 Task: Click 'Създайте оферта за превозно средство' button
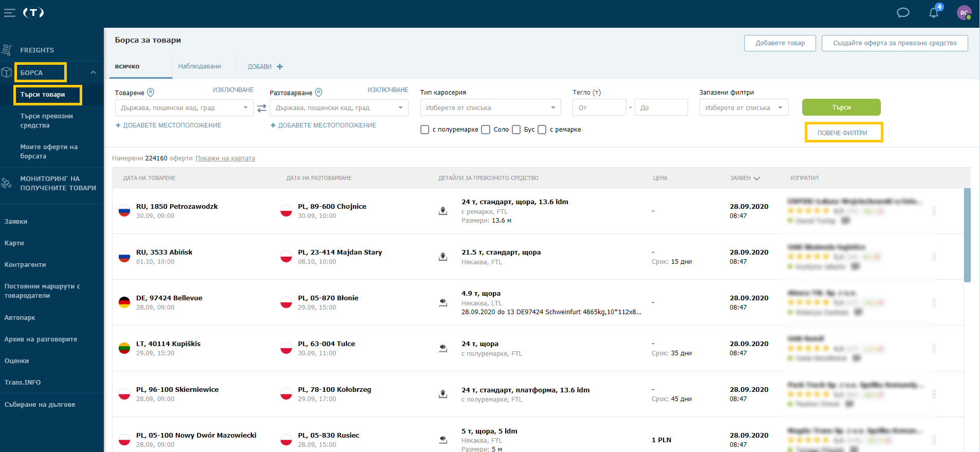click(895, 43)
